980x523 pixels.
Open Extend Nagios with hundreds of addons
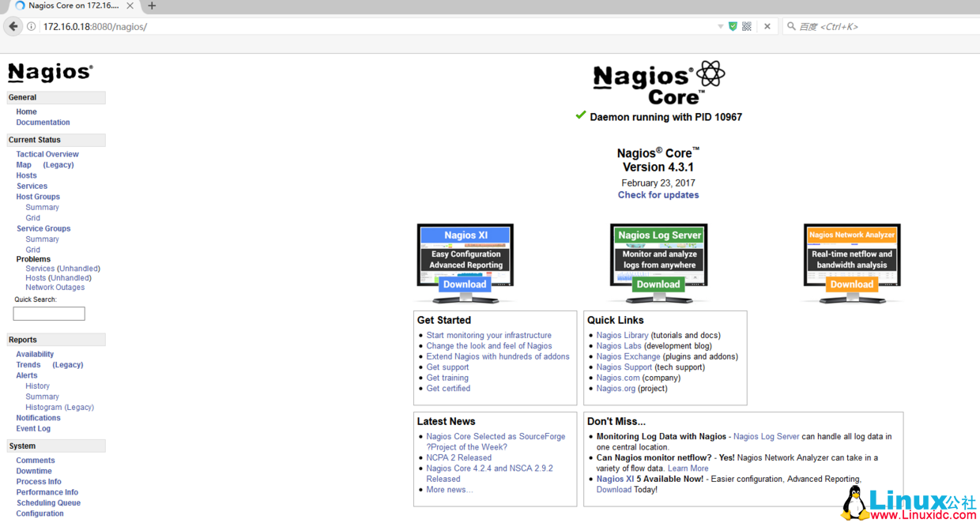pyautogui.click(x=498, y=357)
